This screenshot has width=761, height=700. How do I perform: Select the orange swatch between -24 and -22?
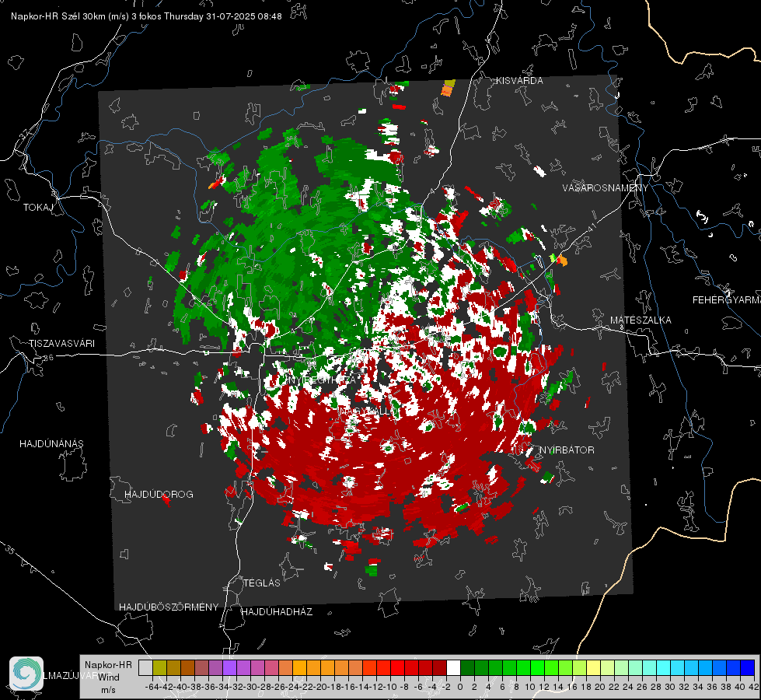tap(300, 667)
